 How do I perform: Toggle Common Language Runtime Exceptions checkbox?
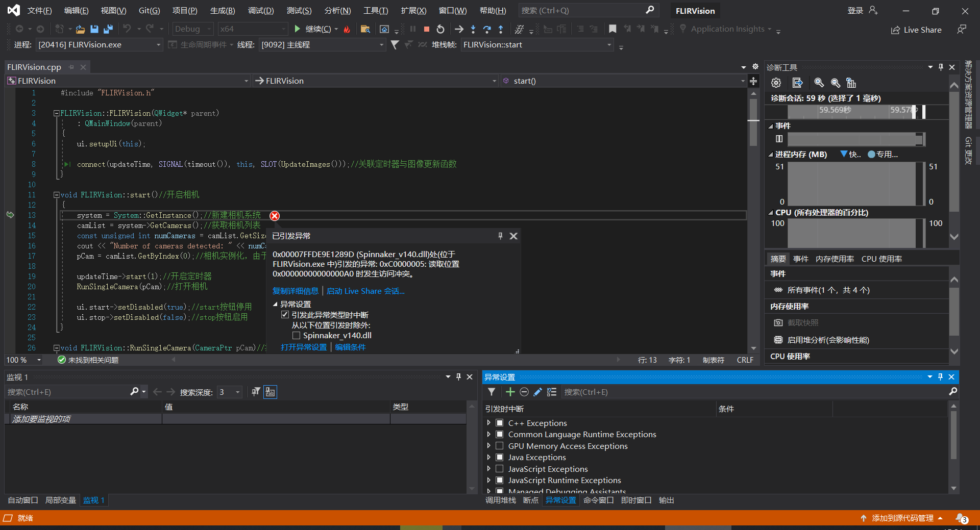point(500,434)
